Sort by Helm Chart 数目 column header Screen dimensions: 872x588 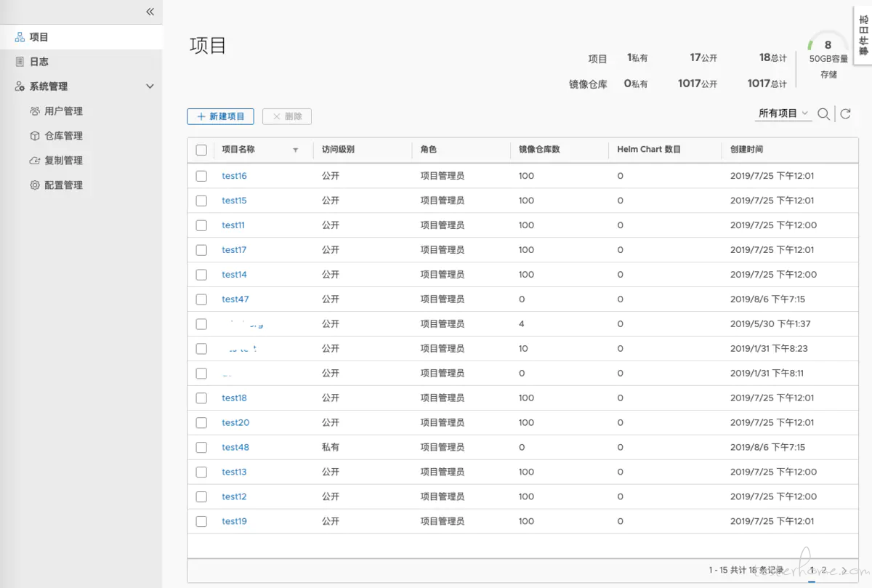pos(649,150)
